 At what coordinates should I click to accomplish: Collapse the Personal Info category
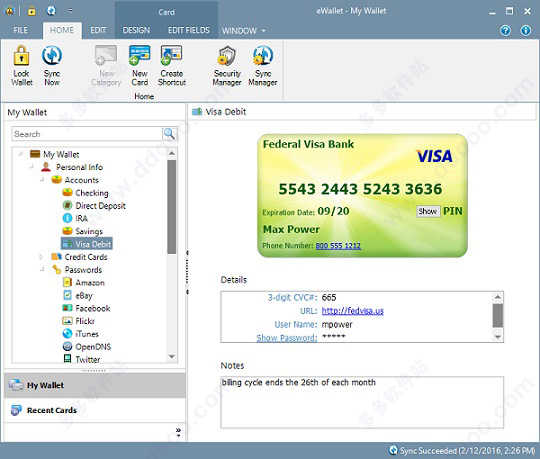click(31, 167)
